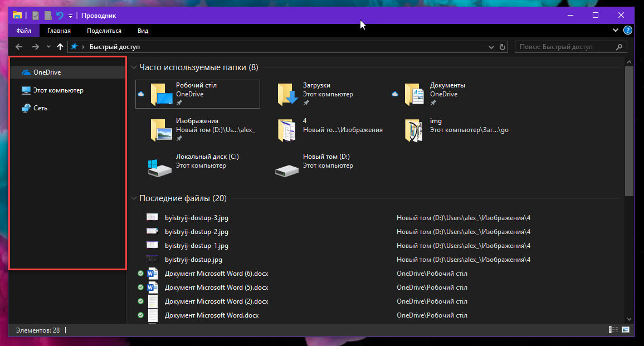Click the vertical scrollbar thumb
The width and height of the screenshot is (644, 346).
tap(629, 131)
